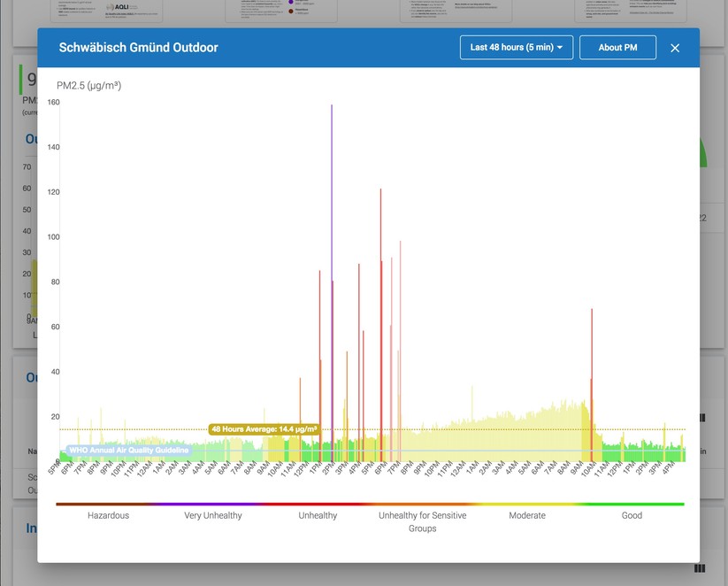728x586 pixels.
Task: Click the WHO Annual Air Quality Guideline label
Action: [128, 451]
